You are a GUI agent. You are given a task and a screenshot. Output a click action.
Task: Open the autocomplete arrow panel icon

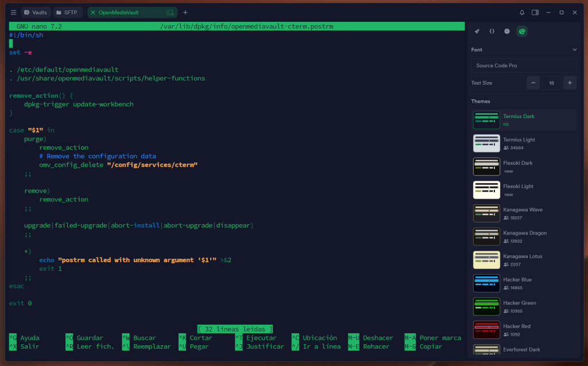pyautogui.click(x=477, y=31)
